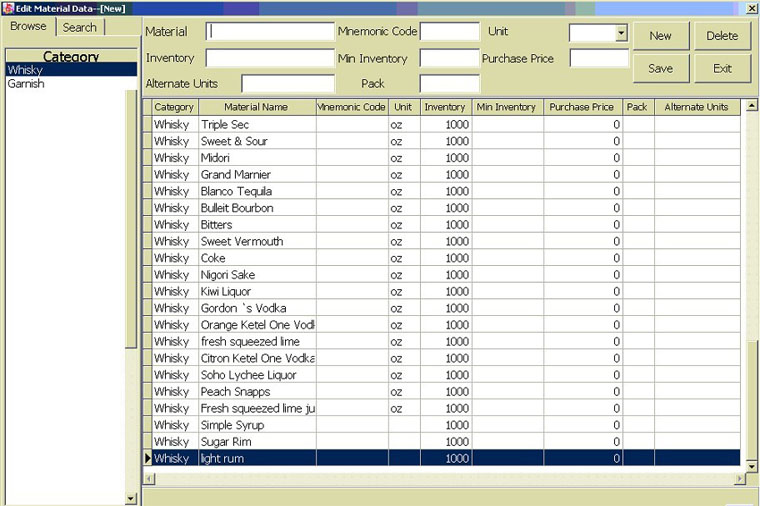Click the Inventory column header in grid
Viewport: 760px width, 506px height.
tap(445, 107)
